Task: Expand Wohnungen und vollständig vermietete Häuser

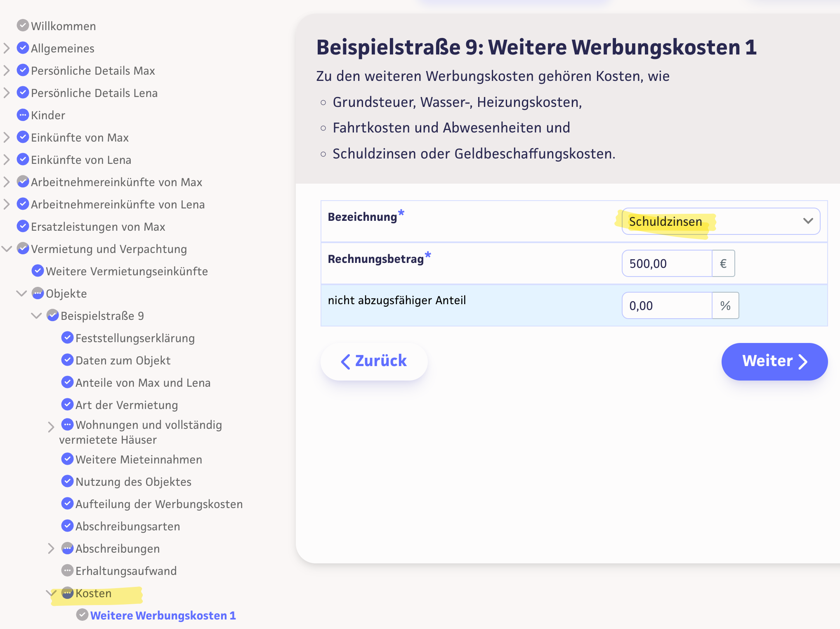Action: [51, 427]
